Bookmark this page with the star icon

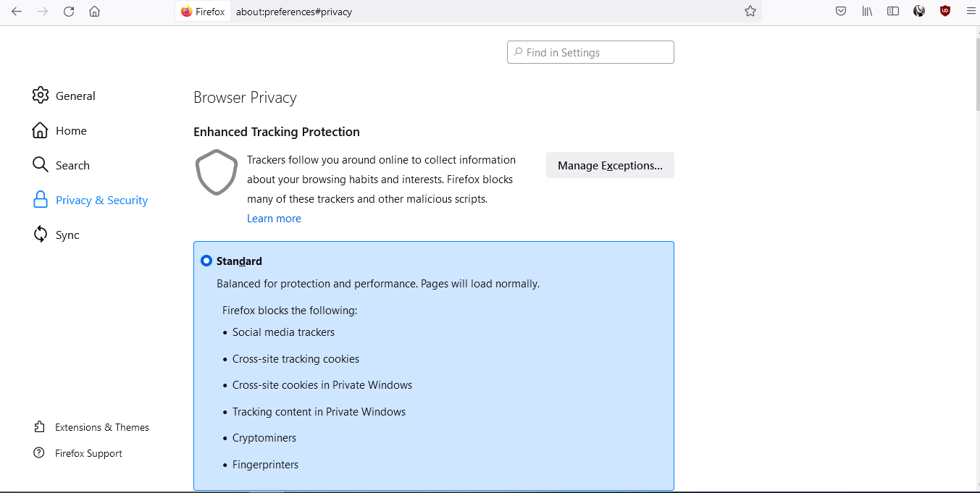(x=750, y=12)
